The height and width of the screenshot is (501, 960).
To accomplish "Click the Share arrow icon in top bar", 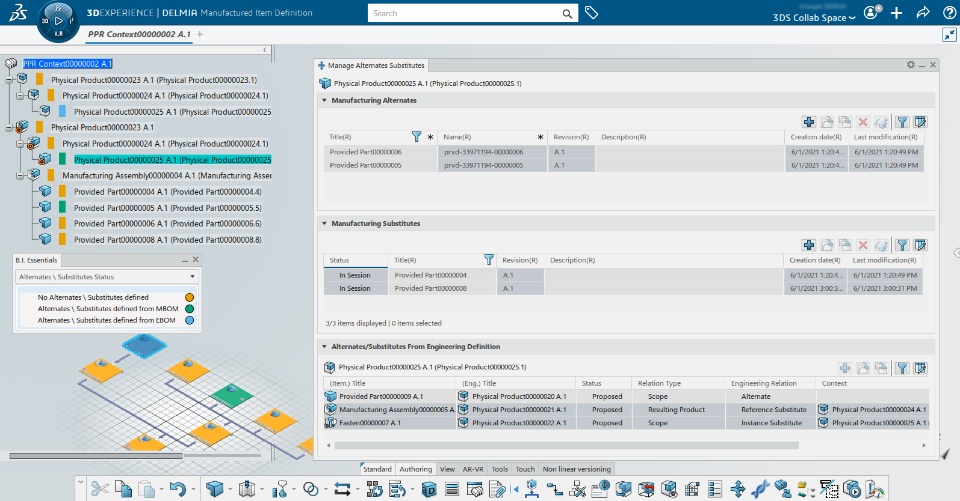I will click(923, 12).
